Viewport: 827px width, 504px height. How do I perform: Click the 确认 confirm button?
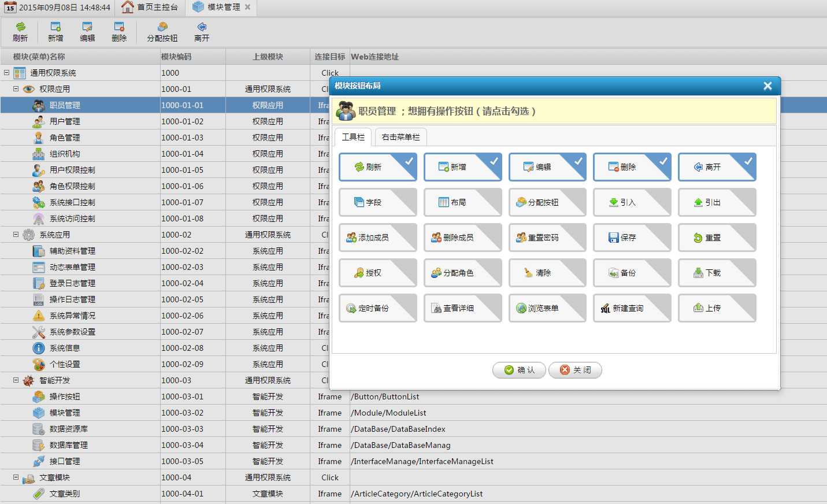click(x=519, y=370)
